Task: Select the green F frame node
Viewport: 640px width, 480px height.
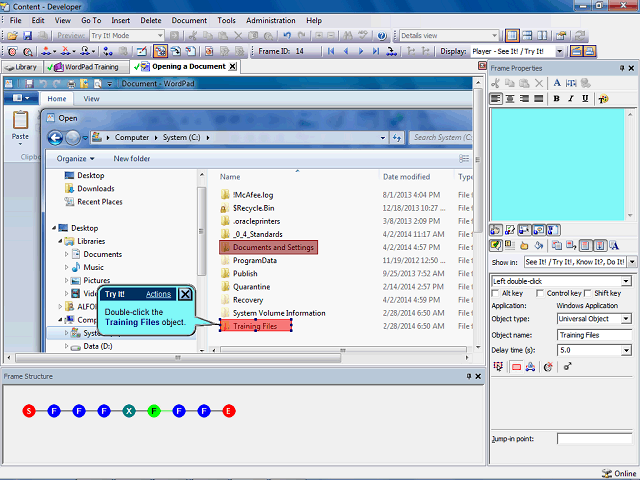Action: pos(154,411)
